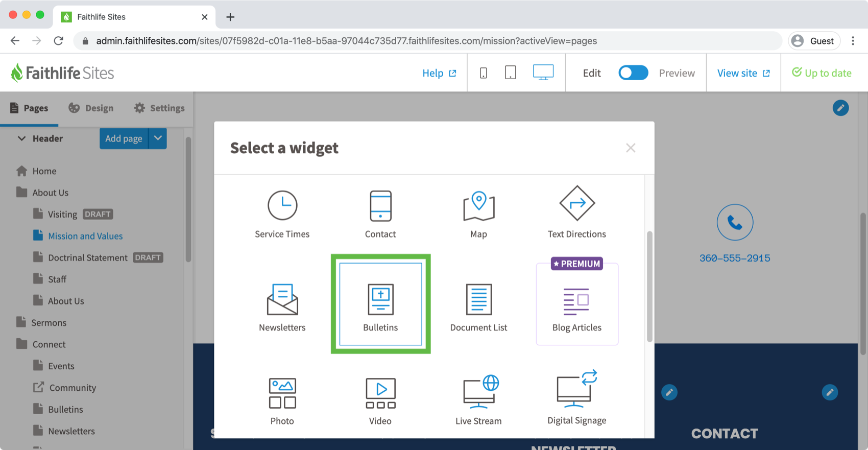
Task: Click the sidebar pages list scrollbar
Action: point(188,199)
